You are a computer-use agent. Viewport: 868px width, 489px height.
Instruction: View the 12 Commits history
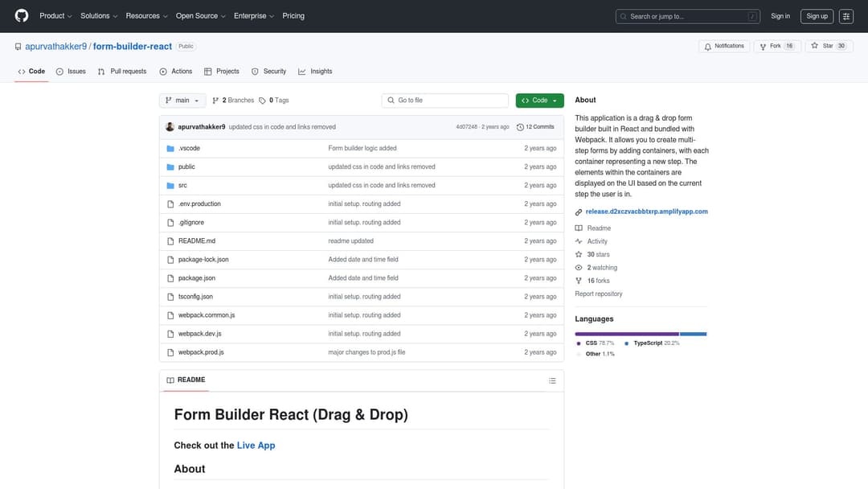(x=535, y=127)
